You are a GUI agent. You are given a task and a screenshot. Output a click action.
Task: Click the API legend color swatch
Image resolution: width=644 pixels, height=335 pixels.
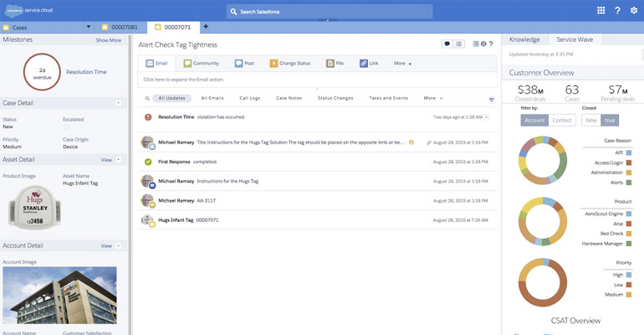point(628,153)
